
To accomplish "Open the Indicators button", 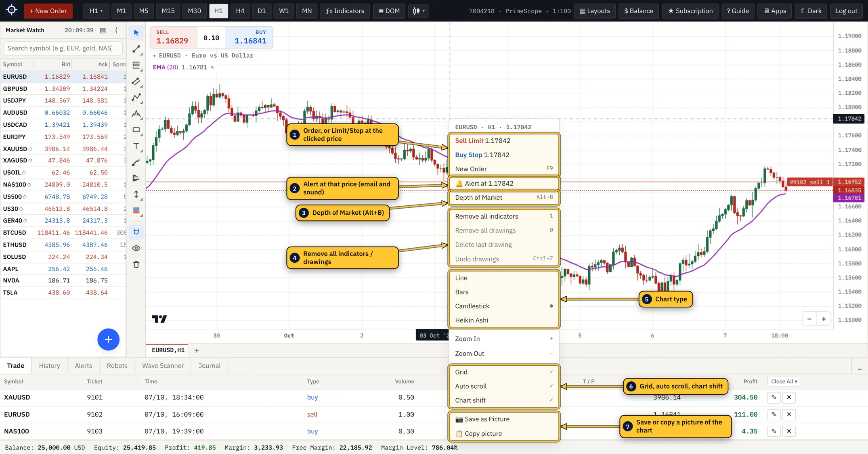I will click(345, 11).
